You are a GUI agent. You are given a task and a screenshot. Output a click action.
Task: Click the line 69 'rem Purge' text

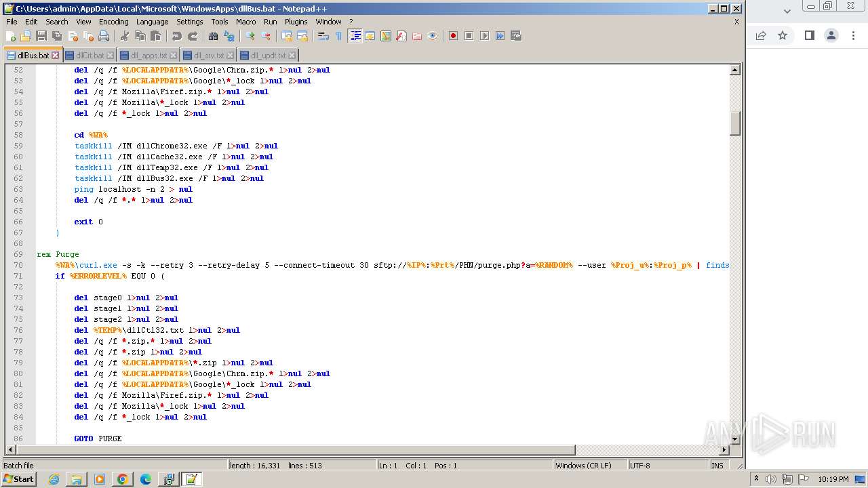[x=58, y=254]
